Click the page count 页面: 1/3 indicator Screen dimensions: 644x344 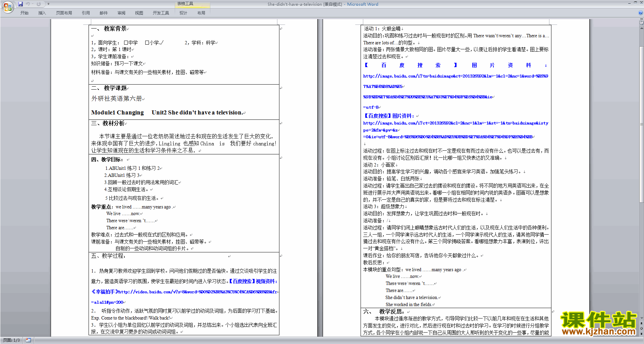pyautogui.click(x=11, y=340)
